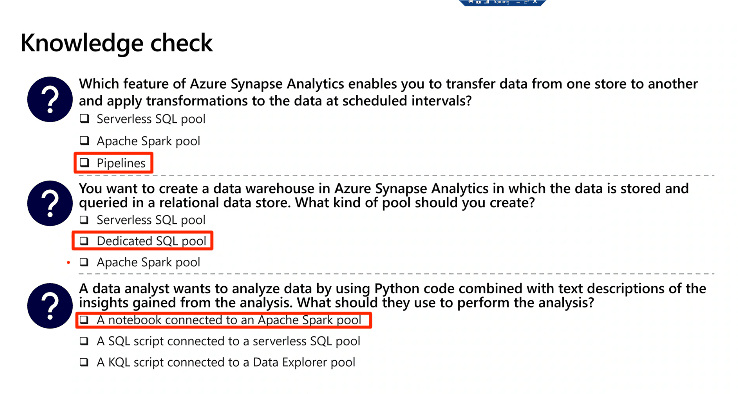
Task: Tick Serverless SQL pool under the data warehouse question
Action: [84, 220]
